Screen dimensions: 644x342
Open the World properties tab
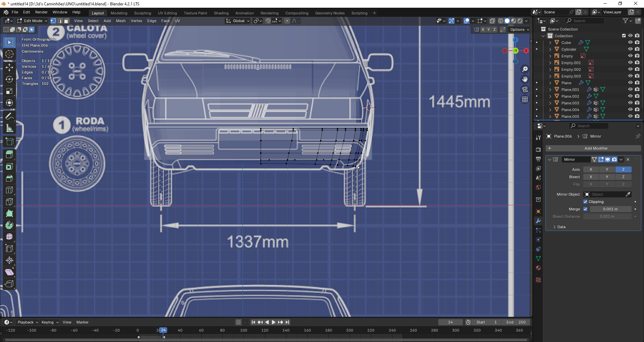click(538, 187)
